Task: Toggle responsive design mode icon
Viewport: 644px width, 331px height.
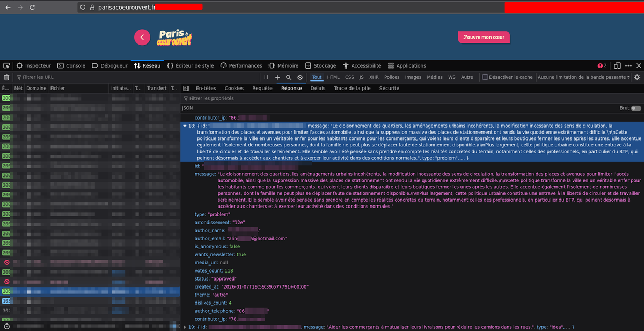Action: [618, 65]
